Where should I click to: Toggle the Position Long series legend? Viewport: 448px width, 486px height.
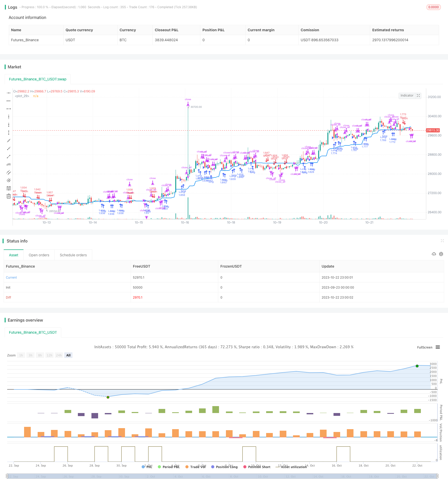[x=224, y=467]
